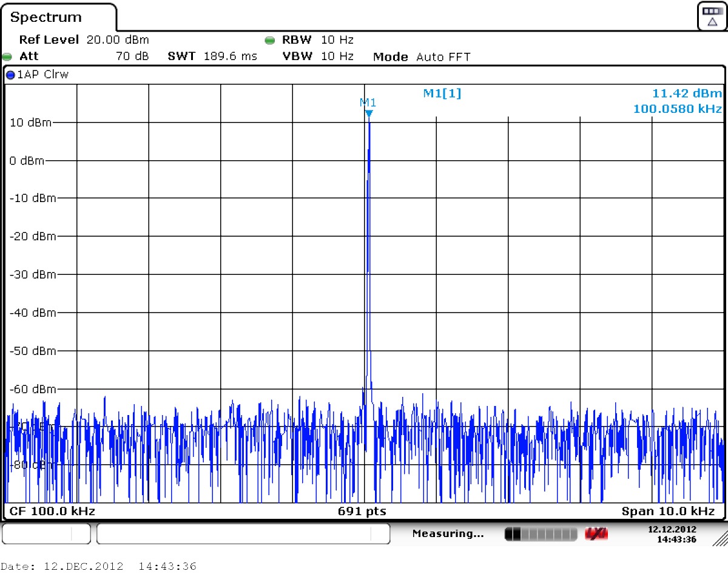Click the Measuring... status text
Image resolution: width=728 pixels, height=588 pixels.
pos(448,534)
